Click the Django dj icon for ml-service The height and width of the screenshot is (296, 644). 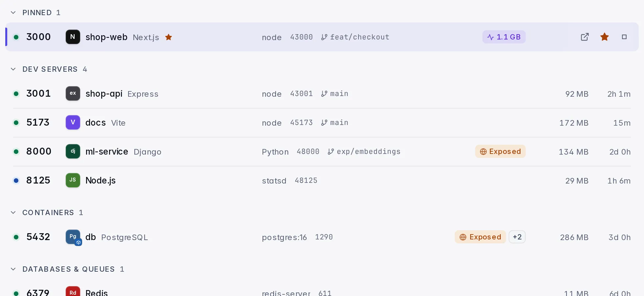[x=73, y=151]
